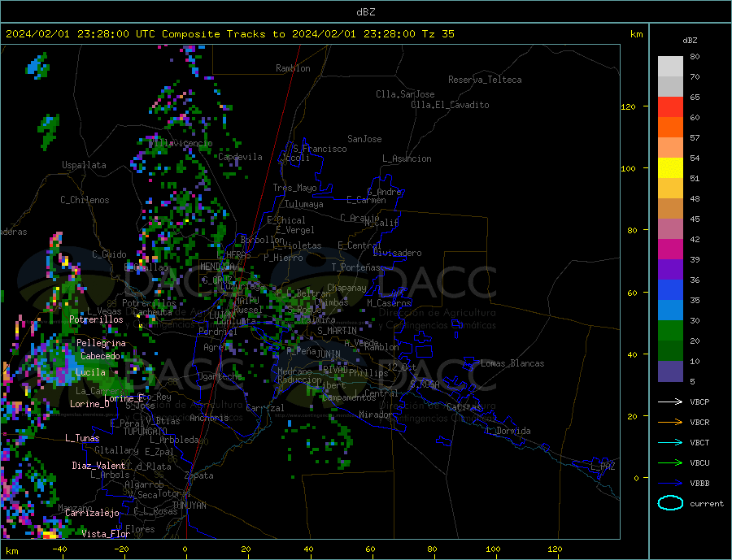Click the 'Divisadero' map label

(x=397, y=253)
